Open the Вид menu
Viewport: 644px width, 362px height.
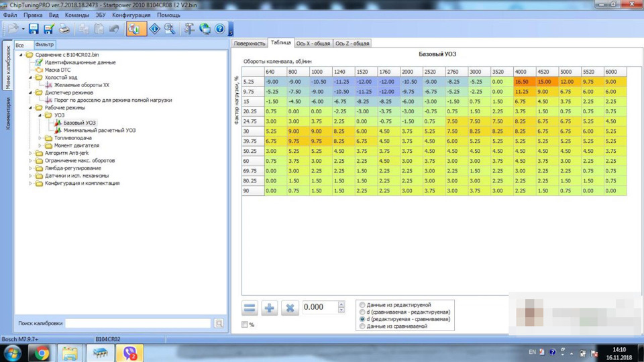tap(54, 15)
